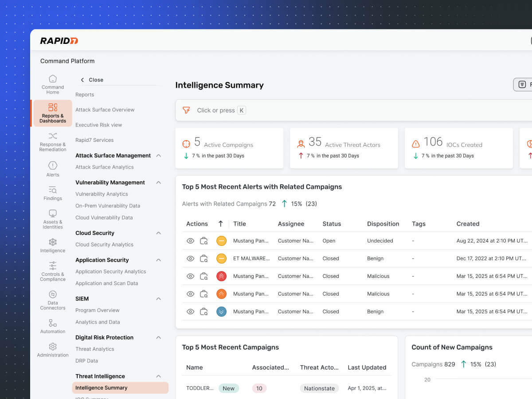Collapse the Digital Risk Protection section
The height and width of the screenshot is (399, 532).
click(x=159, y=338)
